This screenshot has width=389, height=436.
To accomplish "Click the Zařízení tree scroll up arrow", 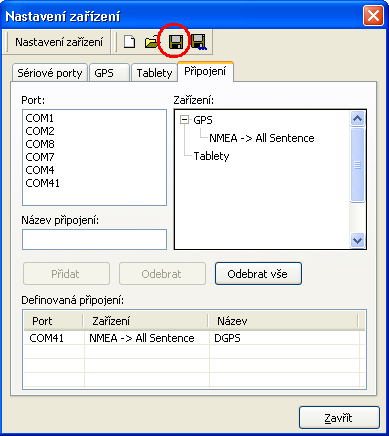I will [x=358, y=118].
